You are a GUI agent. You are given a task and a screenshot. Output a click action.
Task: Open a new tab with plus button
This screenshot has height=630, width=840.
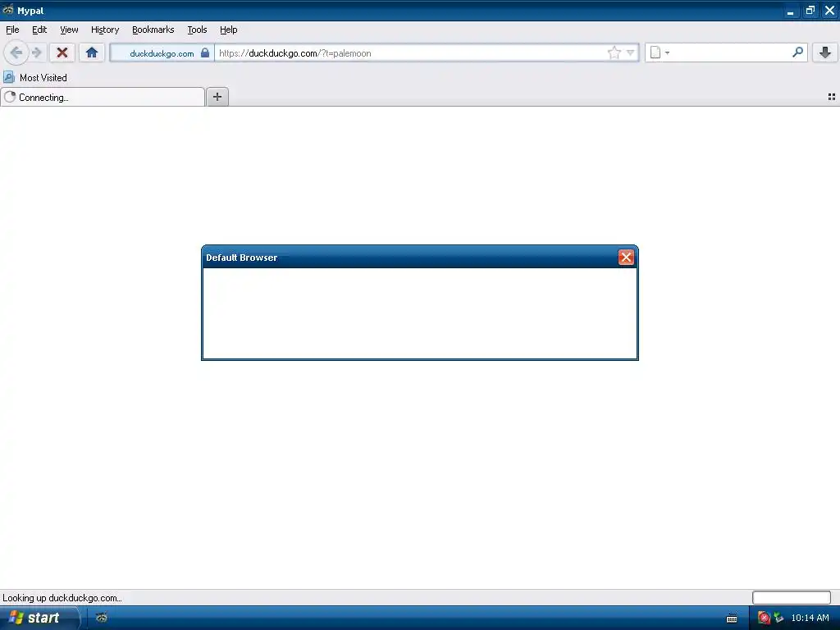(x=217, y=97)
